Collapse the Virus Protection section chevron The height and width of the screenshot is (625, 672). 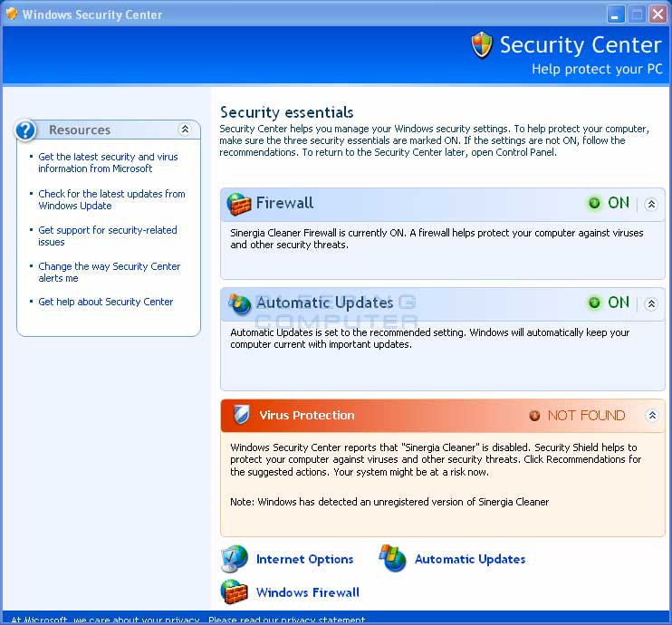point(651,416)
